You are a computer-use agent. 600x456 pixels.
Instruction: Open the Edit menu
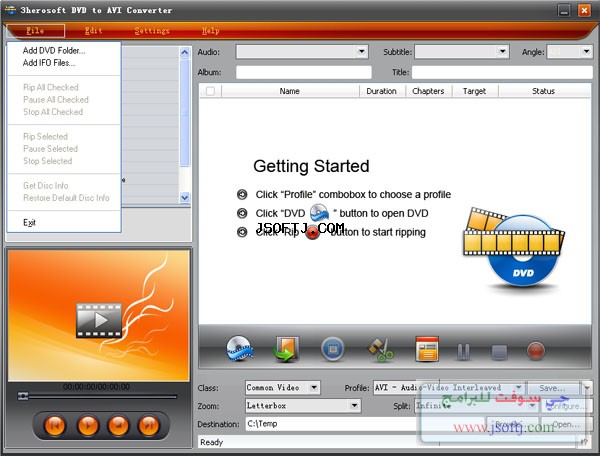point(93,31)
